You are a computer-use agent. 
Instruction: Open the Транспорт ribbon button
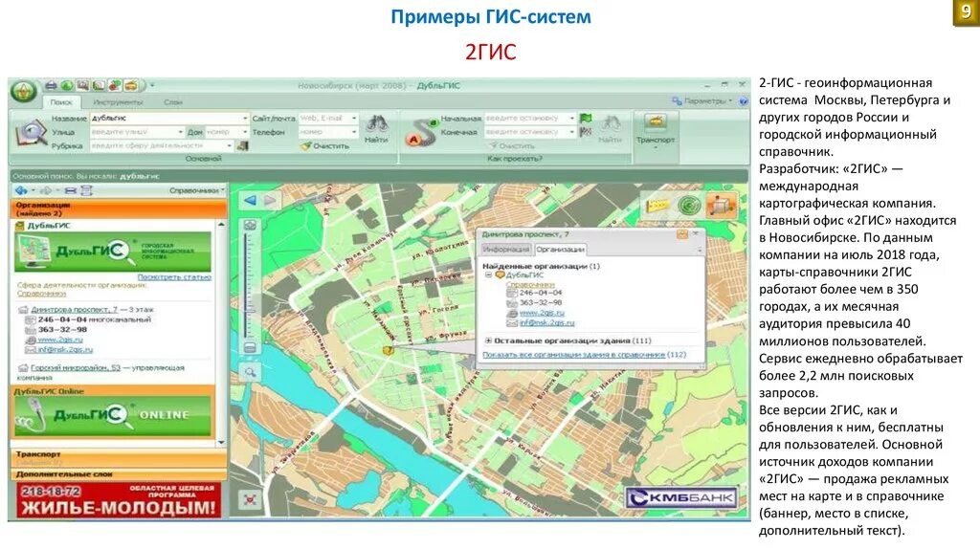(655, 130)
